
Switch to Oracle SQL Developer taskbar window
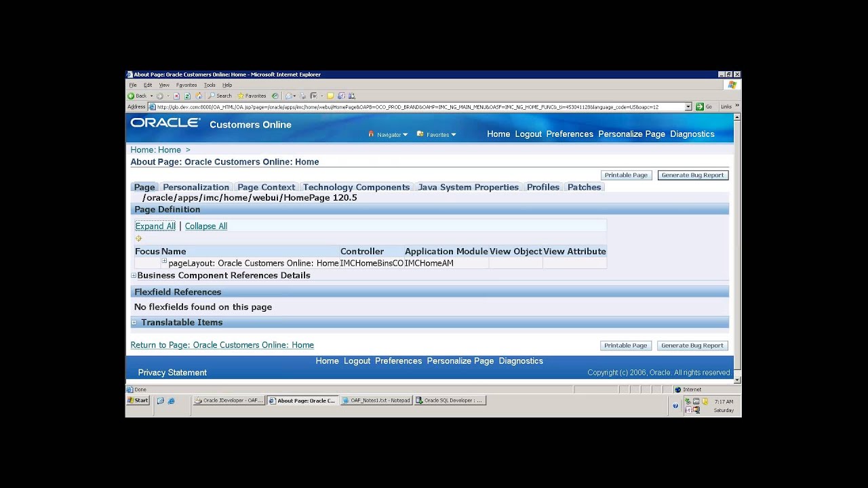pos(450,401)
